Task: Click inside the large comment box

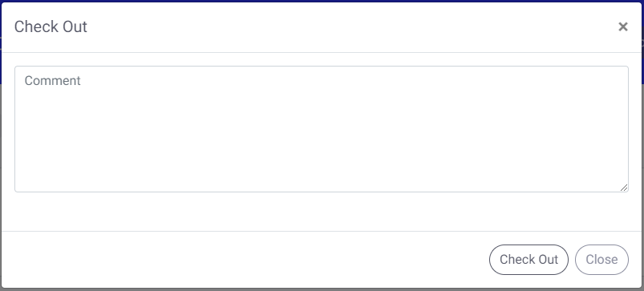Action: pos(322,129)
